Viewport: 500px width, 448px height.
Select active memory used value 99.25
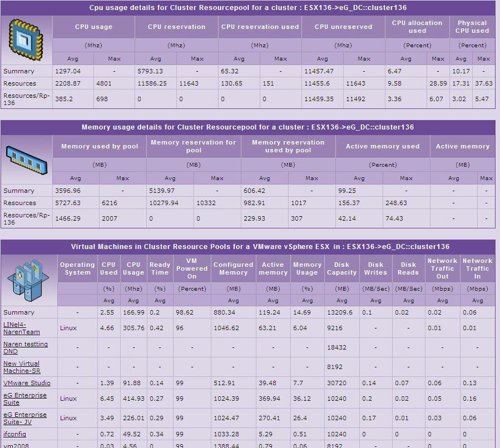coord(347,191)
